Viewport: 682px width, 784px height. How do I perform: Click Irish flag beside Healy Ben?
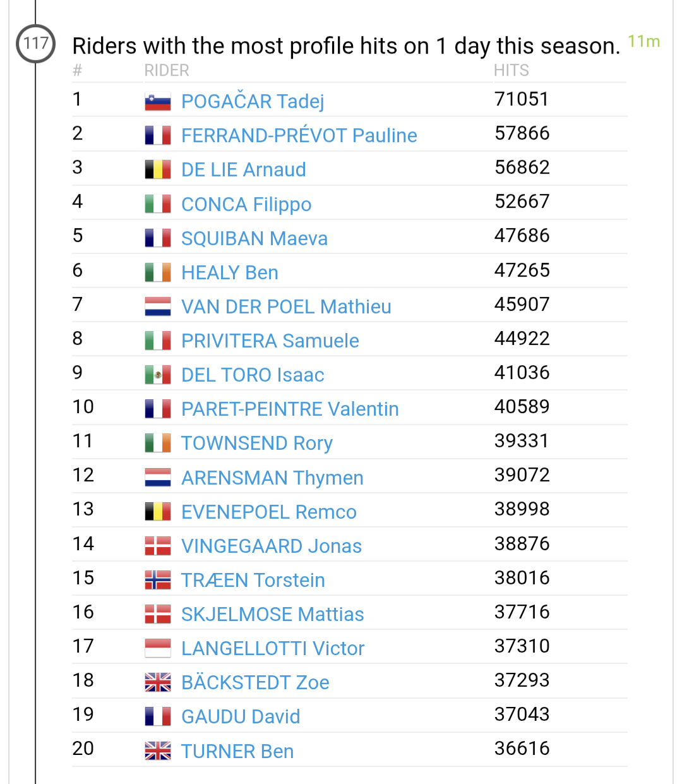pos(157,272)
